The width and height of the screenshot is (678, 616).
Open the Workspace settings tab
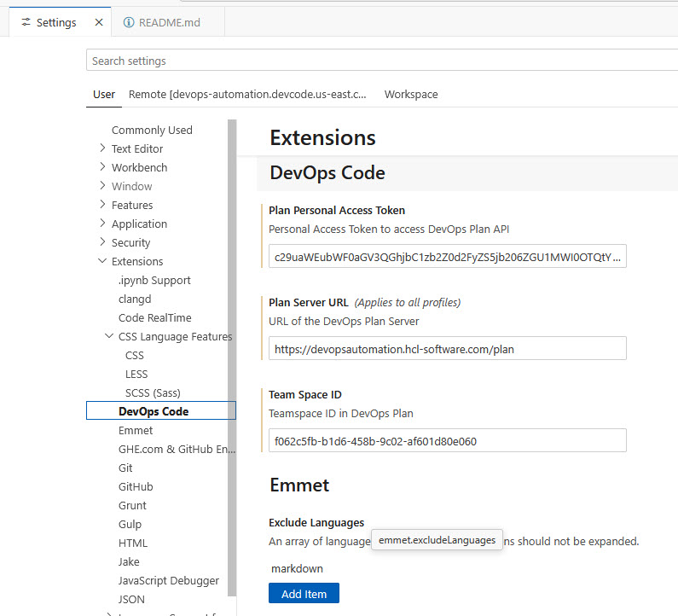click(411, 95)
